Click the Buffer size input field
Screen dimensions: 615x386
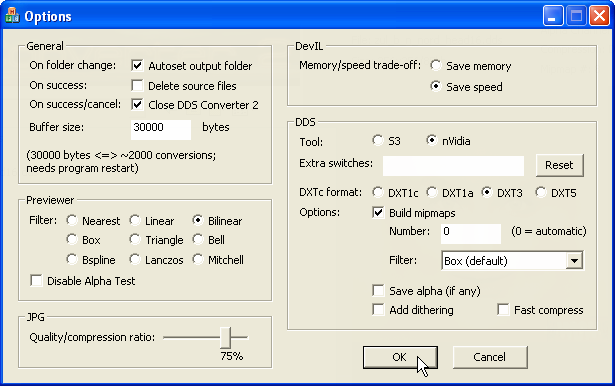[161, 129]
